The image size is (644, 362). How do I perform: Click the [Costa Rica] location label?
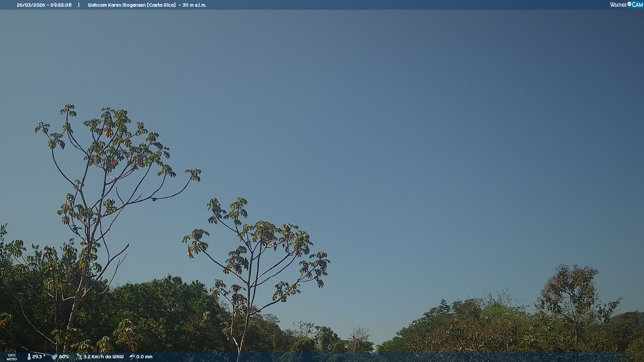[161, 5]
